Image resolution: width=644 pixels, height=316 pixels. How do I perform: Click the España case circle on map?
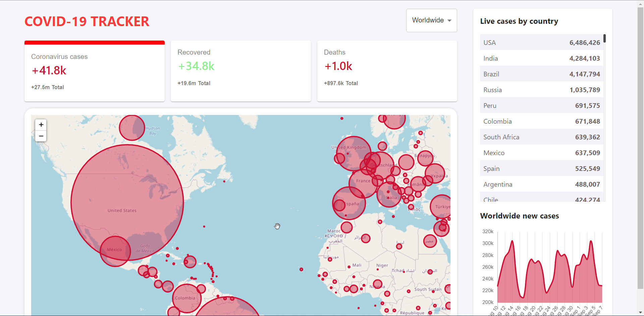click(349, 203)
